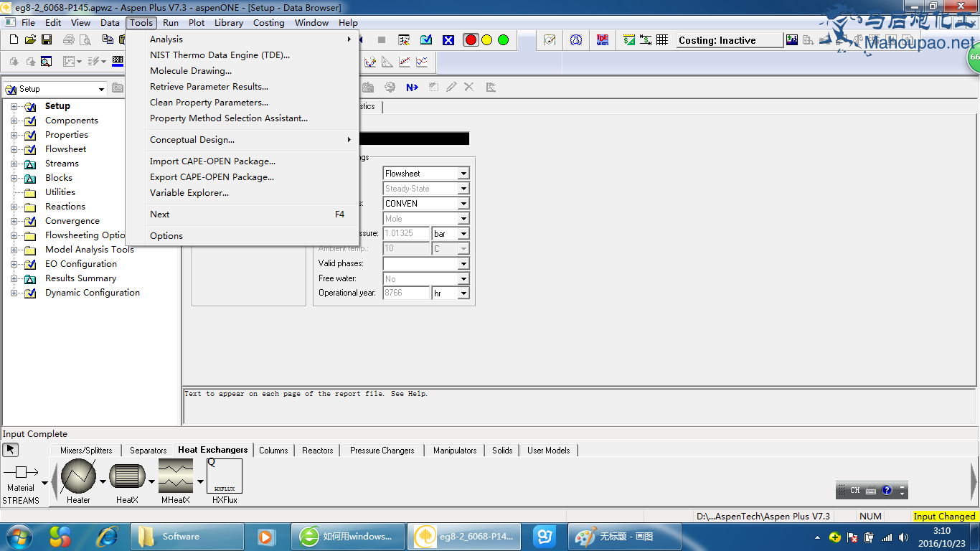Switch to the Columns model tab

pos(273,451)
